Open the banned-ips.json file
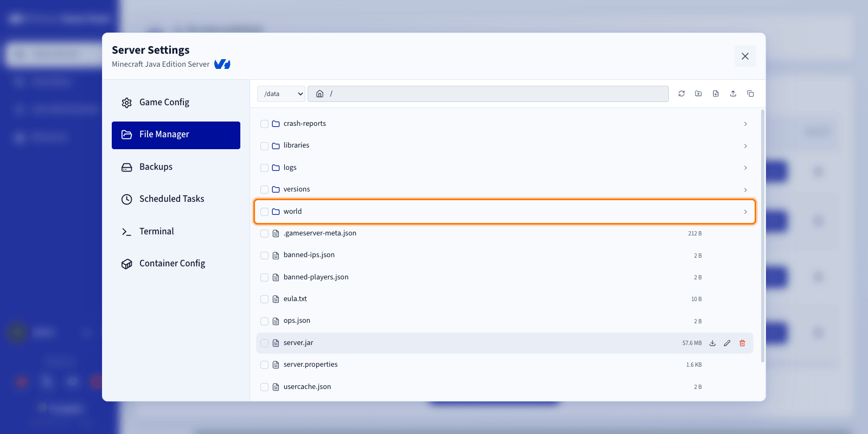This screenshot has height=434, width=868. 309,255
